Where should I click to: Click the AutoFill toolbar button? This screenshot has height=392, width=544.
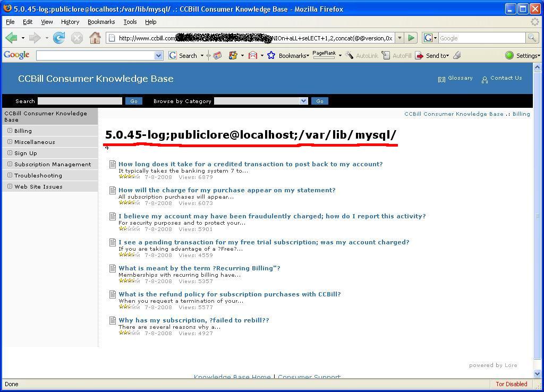(396, 55)
